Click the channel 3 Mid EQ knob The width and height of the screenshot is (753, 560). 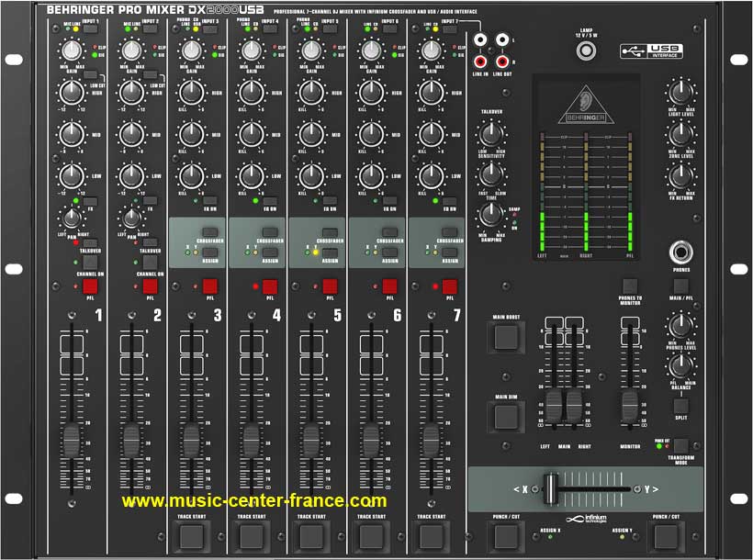(x=192, y=134)
